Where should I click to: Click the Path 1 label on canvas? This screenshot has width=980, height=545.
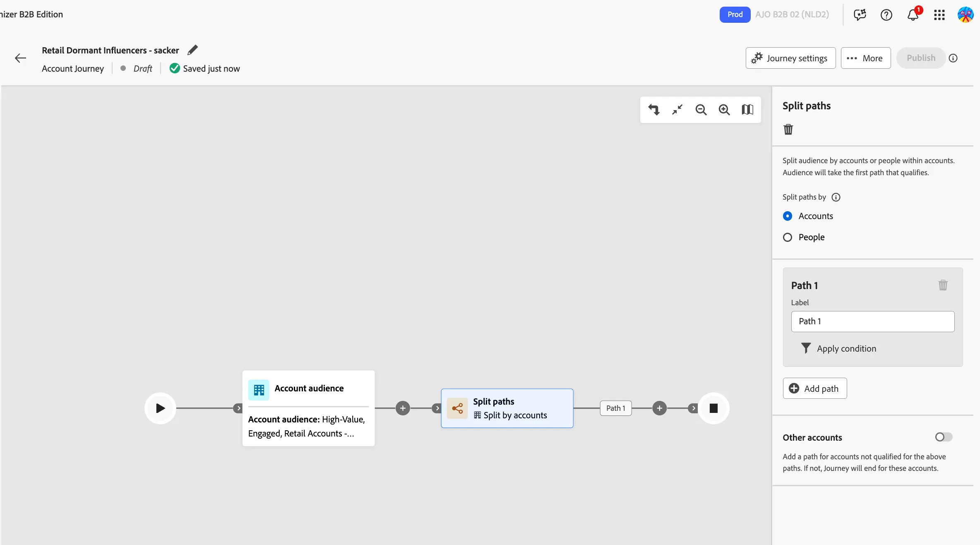616,408
